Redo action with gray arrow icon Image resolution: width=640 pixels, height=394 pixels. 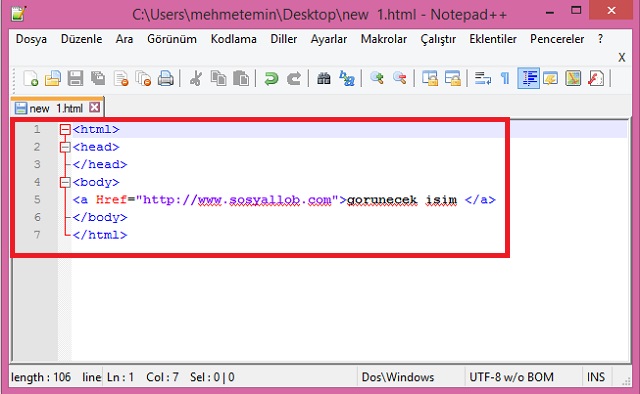point(294,78)
